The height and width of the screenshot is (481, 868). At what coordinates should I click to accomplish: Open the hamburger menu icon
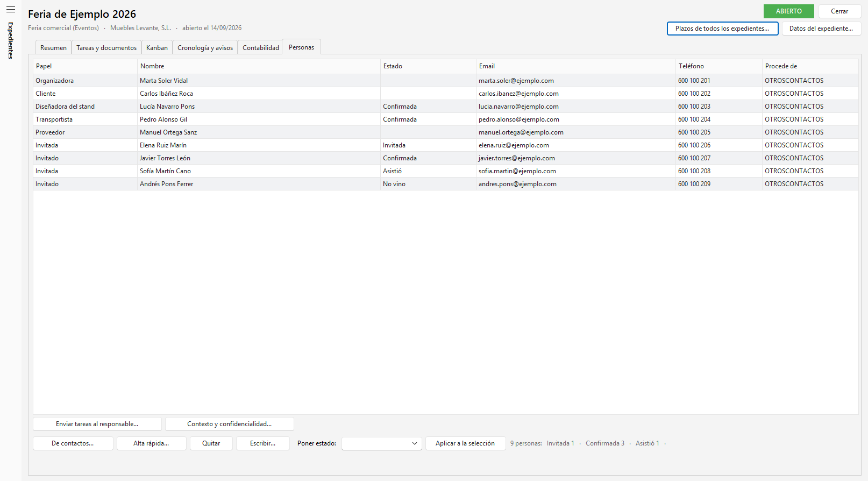[x=11, y=10]
